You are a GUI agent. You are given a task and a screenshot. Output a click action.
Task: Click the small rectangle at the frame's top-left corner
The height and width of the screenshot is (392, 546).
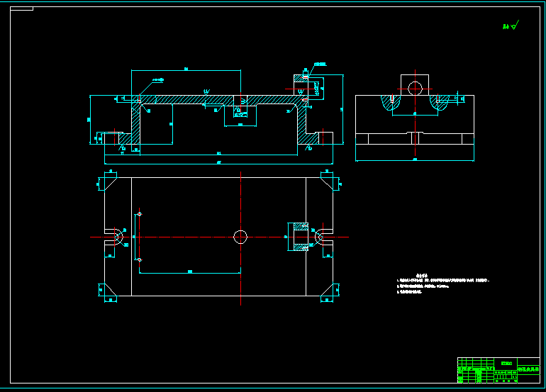click(21, 9)
